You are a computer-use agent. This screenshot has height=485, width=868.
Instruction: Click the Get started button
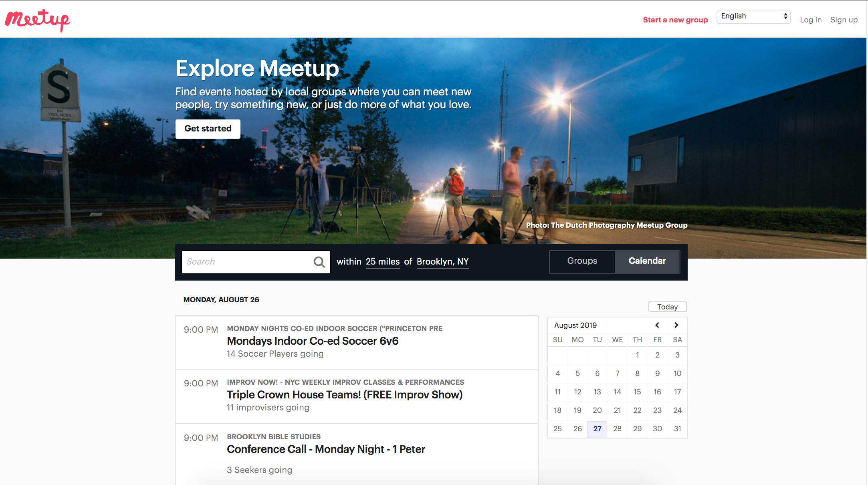point(208,129)
